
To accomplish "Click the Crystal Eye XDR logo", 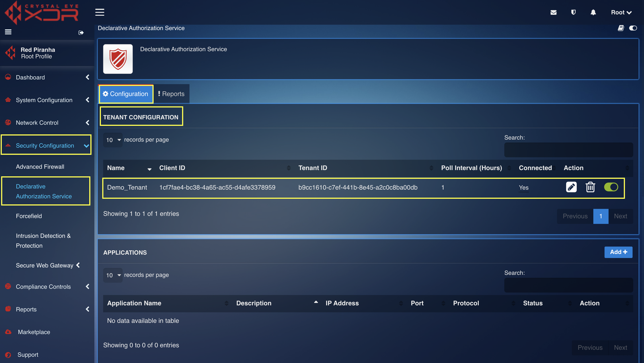I will click(x=41, y=13).
